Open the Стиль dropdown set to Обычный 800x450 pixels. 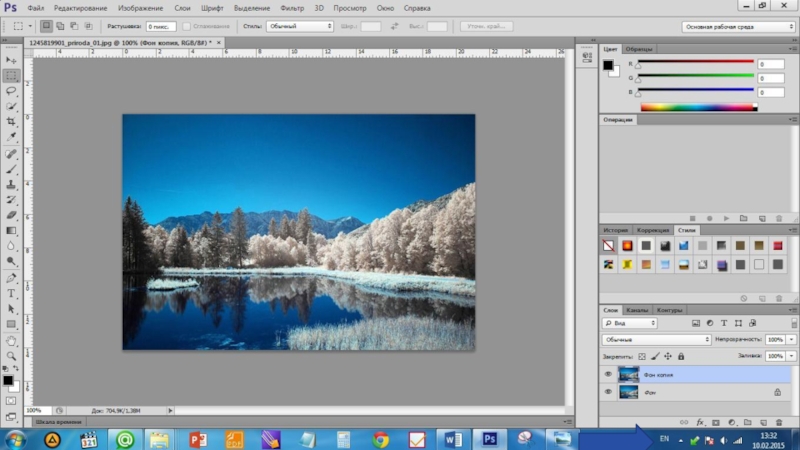point(299,26)
